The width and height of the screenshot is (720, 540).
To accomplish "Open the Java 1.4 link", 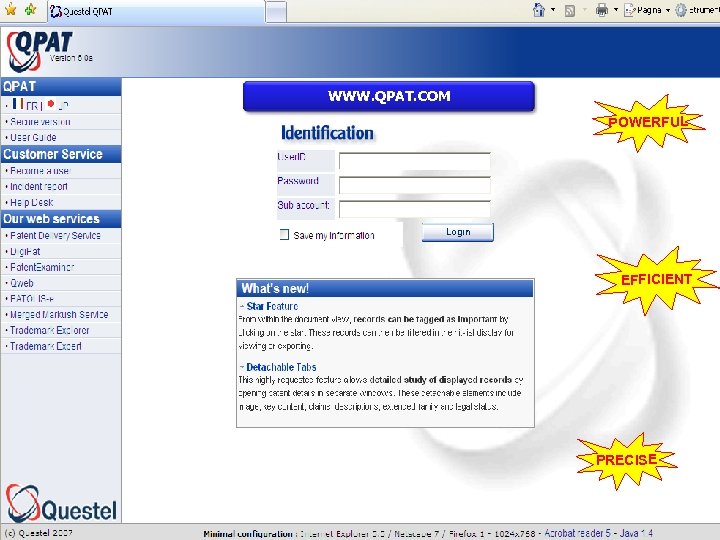I will tap(636, 533).
